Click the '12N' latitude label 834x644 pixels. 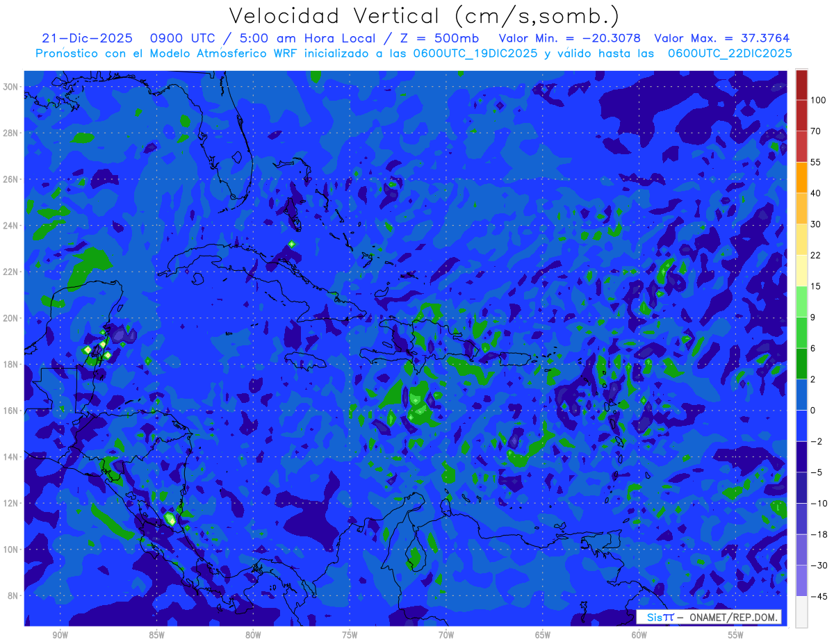point(12,503)
